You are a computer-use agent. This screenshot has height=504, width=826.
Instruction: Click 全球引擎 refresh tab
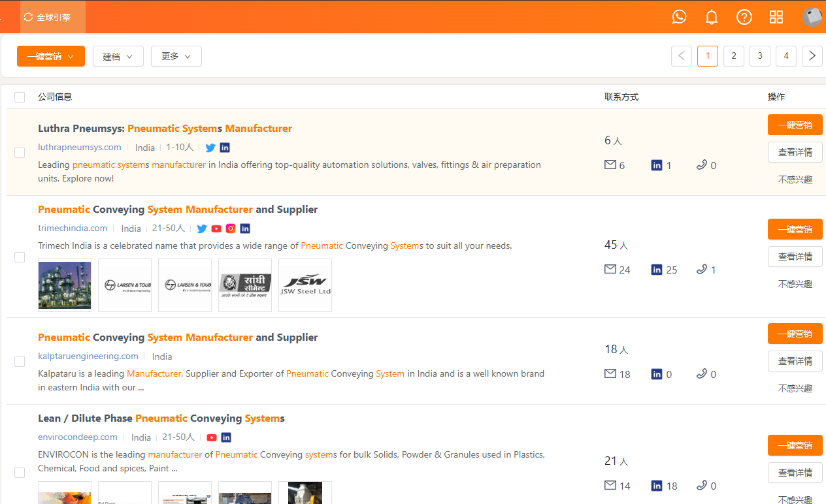[53, 17]
